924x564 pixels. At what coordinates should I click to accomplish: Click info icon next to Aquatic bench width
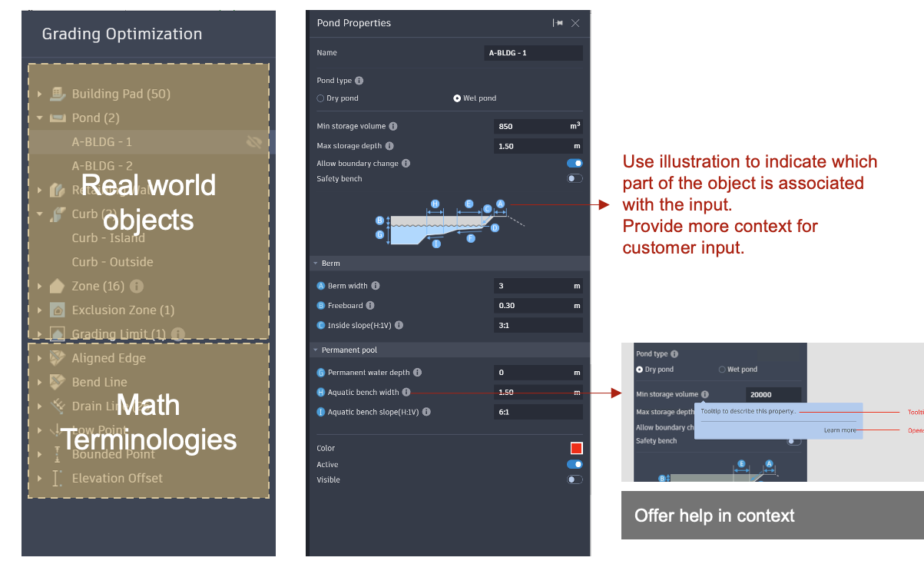click(x=406, y=392)
